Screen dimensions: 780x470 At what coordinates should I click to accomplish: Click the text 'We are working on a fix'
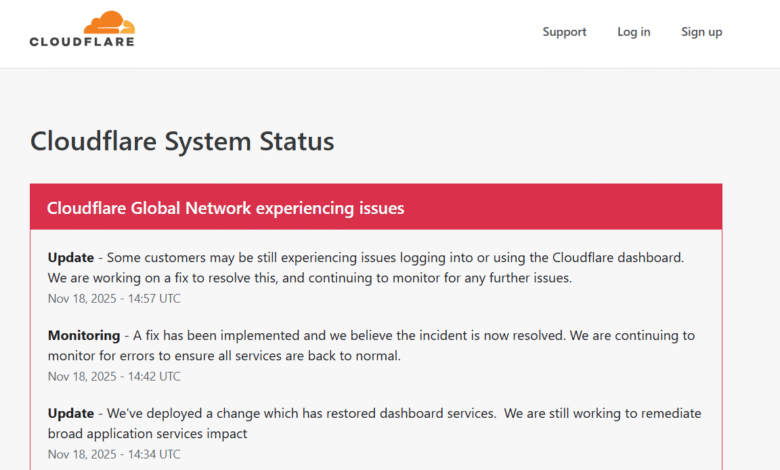pyautogui.click(x=118, y=278)
